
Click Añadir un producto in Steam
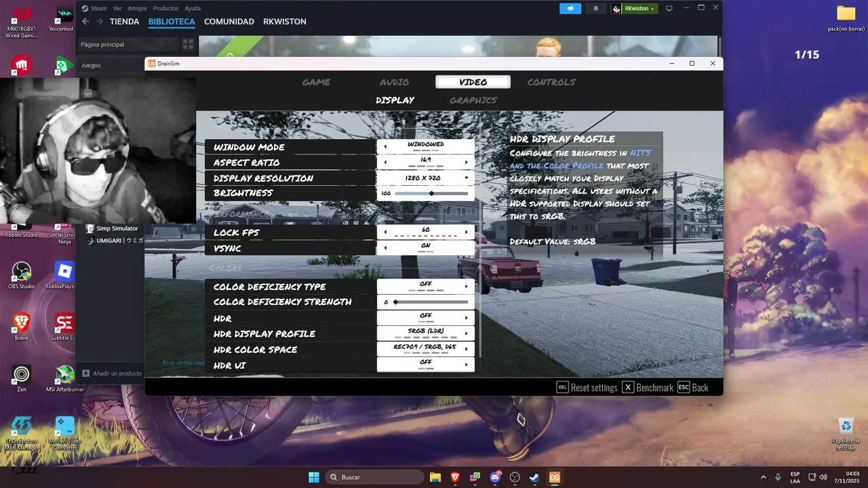pyautogui.click(x=113, y=373)
